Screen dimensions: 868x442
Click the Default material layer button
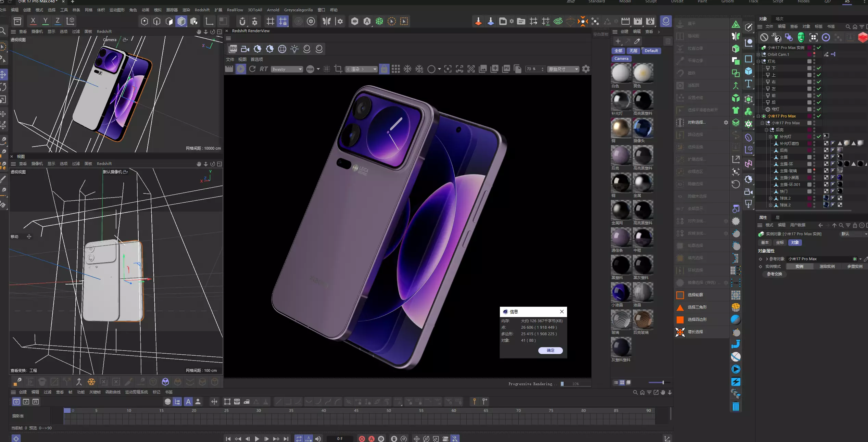[651, 51]
